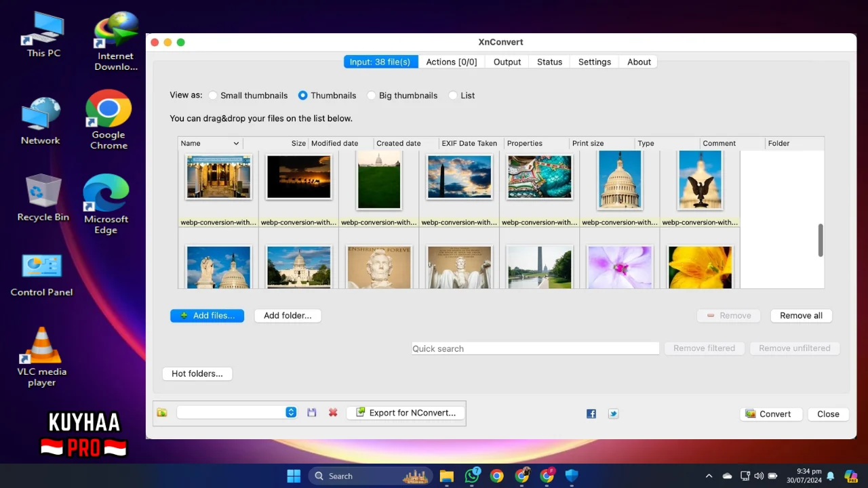Screen dimensions: 868x488
Task: Select the Microsoft Edge desktop icon
Action: [106, 205]
